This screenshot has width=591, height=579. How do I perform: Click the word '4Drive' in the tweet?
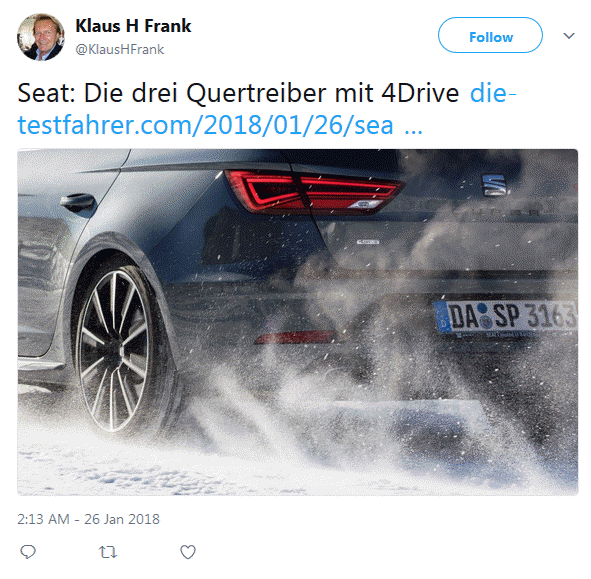click(420, 93)
